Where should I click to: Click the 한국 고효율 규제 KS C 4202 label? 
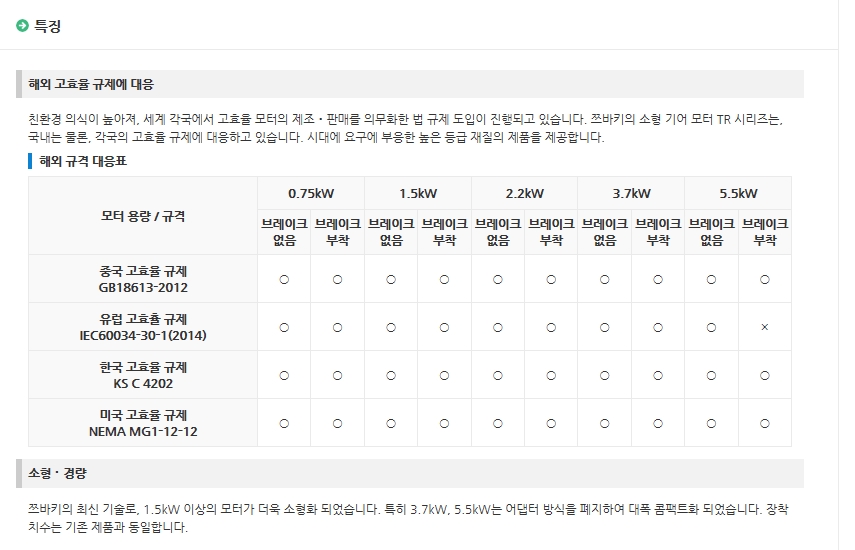point(143,375)
